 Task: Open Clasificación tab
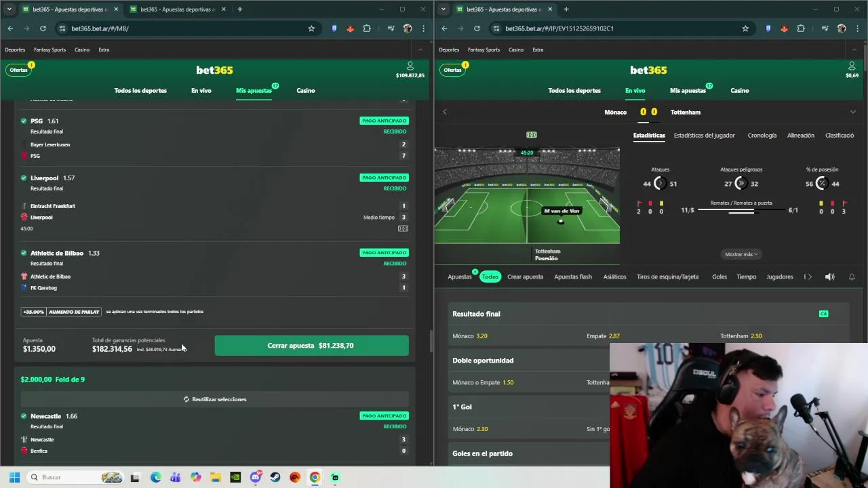point(840,136)
